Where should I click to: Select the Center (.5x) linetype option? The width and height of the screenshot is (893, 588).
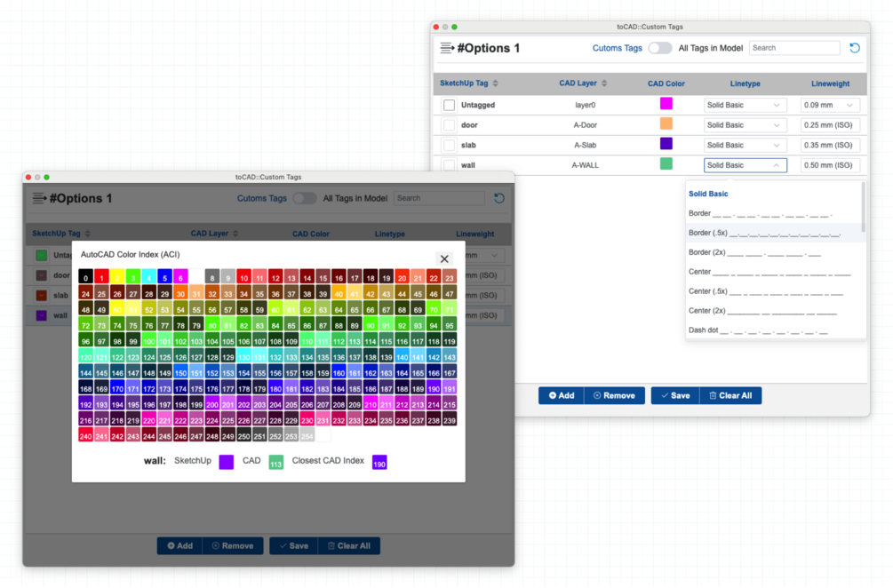coord(773,291)
